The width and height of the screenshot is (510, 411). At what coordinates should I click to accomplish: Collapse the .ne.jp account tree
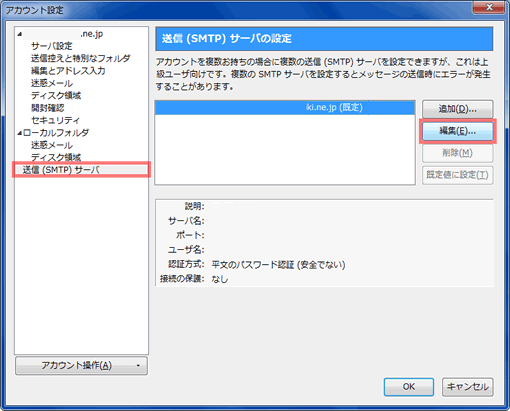[x=20, y=34]
